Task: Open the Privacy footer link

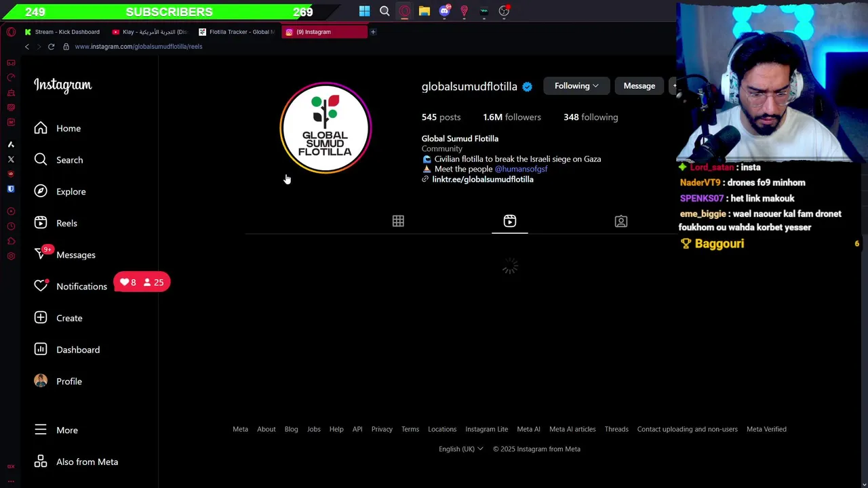Action: click(382, 429)
